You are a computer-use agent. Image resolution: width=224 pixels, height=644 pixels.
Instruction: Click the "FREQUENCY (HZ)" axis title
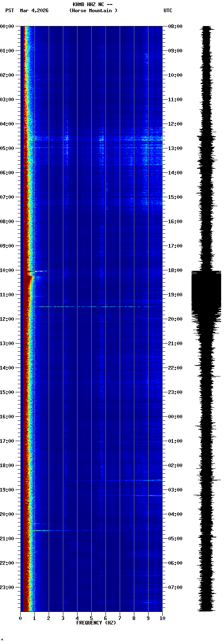click(96, 623)
